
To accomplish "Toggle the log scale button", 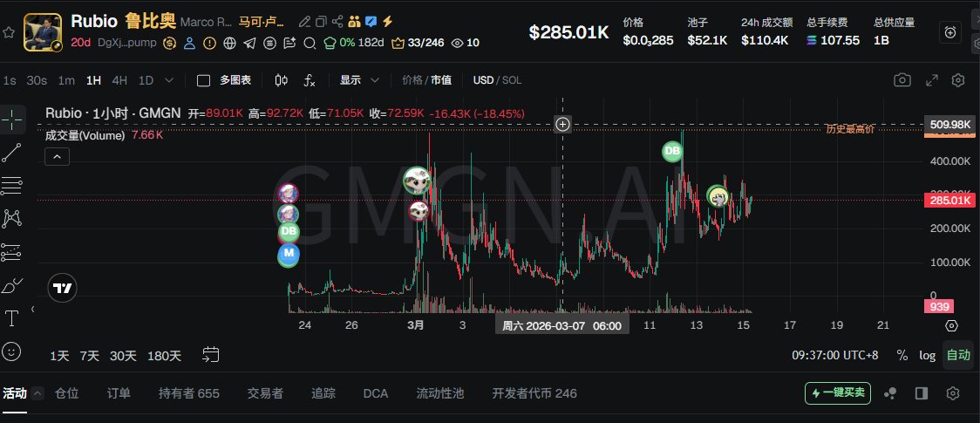I will coord(927,355).
